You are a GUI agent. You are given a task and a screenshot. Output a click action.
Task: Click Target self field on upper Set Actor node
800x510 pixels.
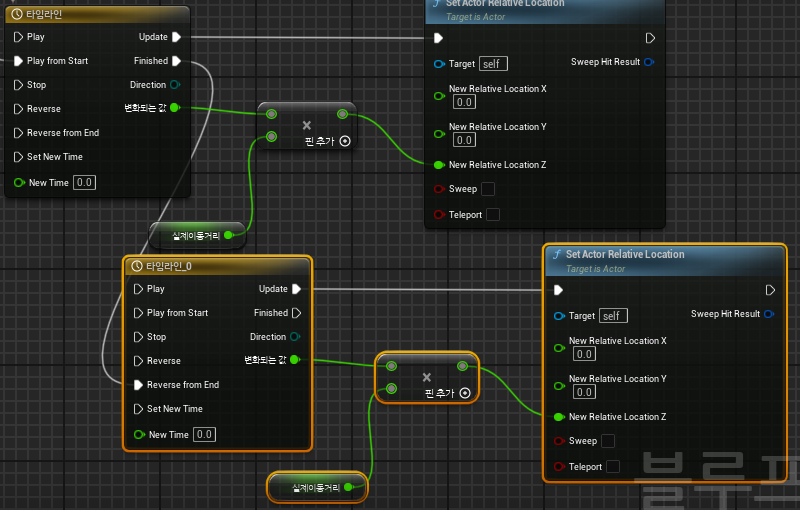[x=493, y=64]
